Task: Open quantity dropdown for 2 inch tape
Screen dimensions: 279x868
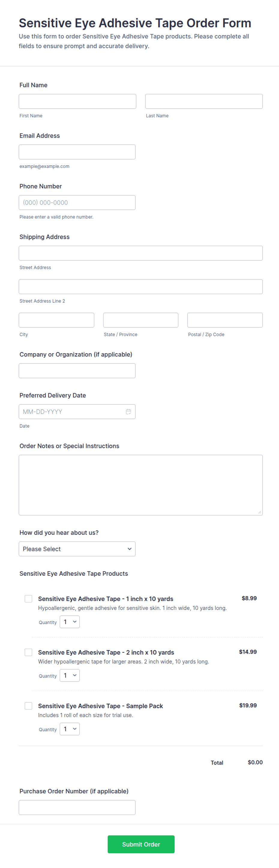Action: [70, 676]
